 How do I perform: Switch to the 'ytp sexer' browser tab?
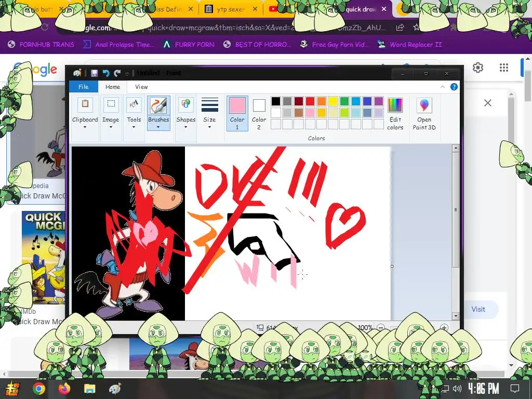pyautogui.click(x=231, y=9)
